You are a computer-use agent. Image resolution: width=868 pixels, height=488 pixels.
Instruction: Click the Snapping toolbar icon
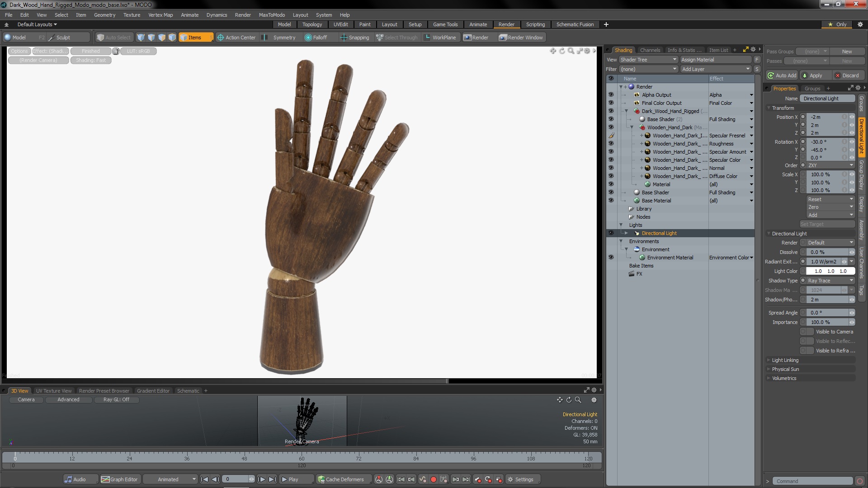[x=344, y=38]
